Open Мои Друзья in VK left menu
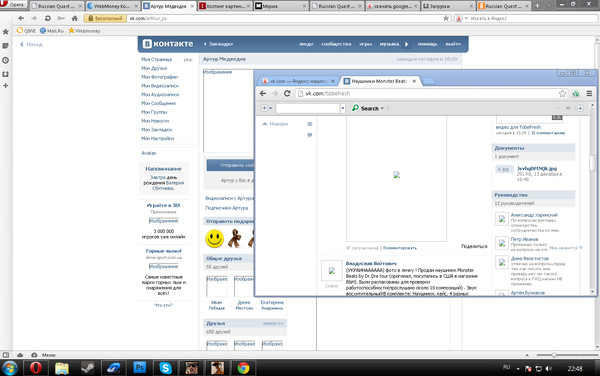Screen dimensions: 600x376 154,68
